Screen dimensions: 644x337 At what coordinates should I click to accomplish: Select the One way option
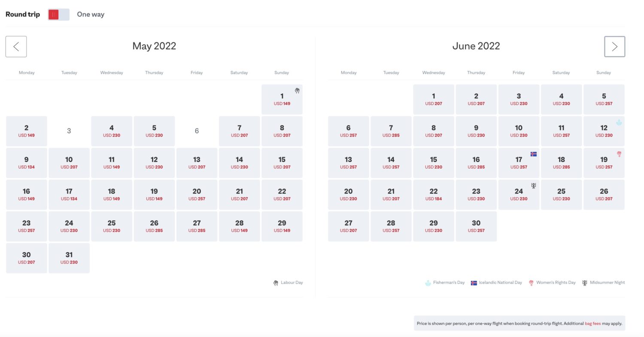pyautogui.click(x=90, y=14)
